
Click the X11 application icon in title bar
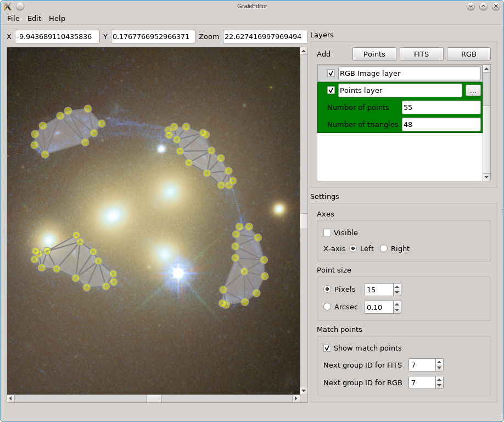coord(7,6)
